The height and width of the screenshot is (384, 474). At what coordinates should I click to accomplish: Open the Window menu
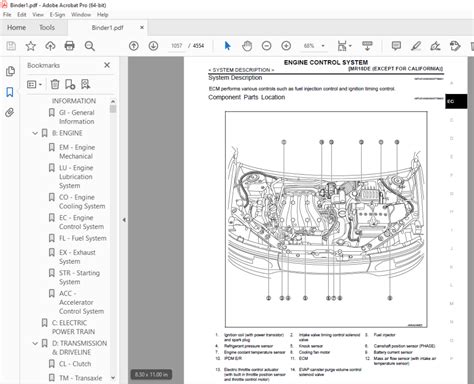coord(81,15)
